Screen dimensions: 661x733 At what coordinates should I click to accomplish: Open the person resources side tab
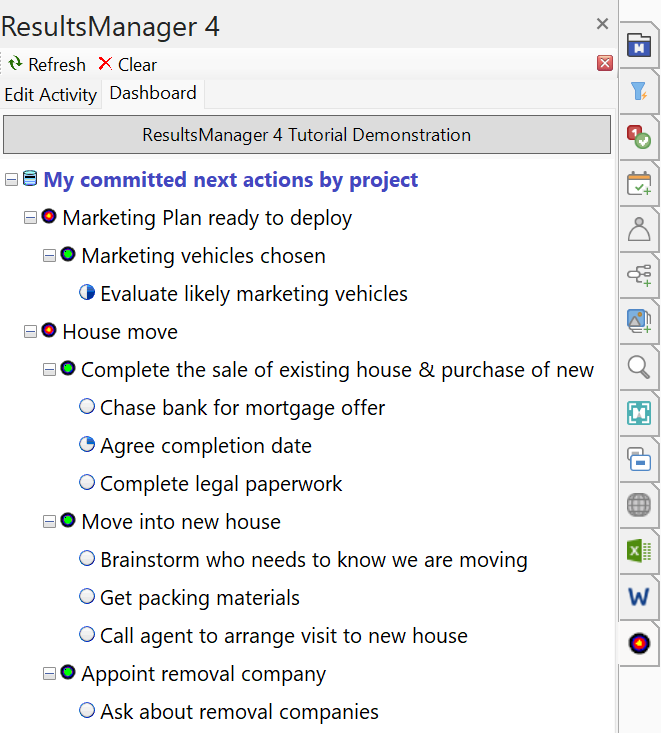coord(639,229)
